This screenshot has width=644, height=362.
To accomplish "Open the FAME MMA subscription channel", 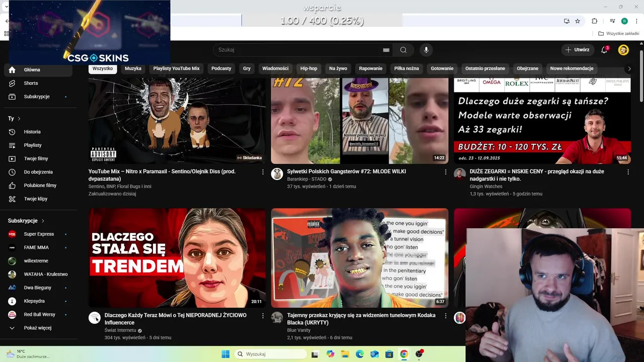I will (38, 247).
